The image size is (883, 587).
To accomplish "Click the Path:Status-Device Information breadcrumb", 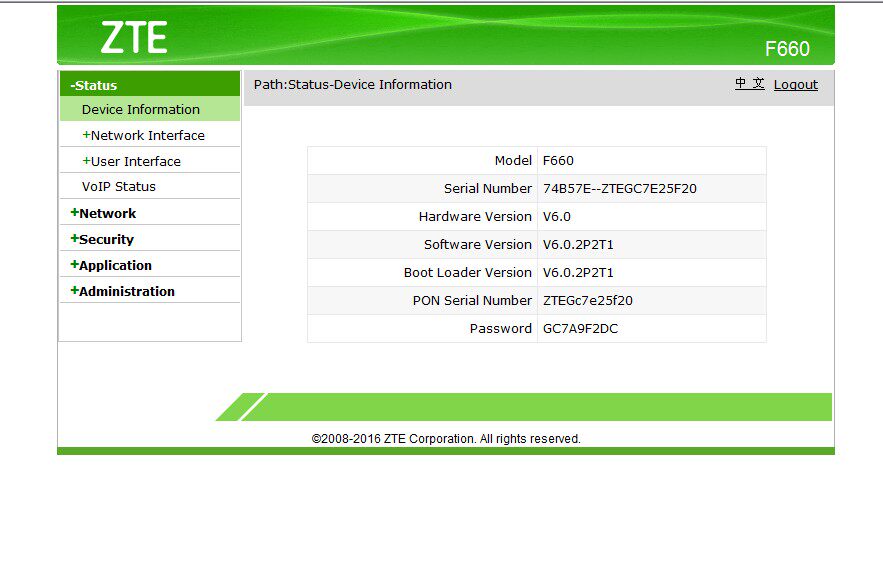I will point(353,85).
